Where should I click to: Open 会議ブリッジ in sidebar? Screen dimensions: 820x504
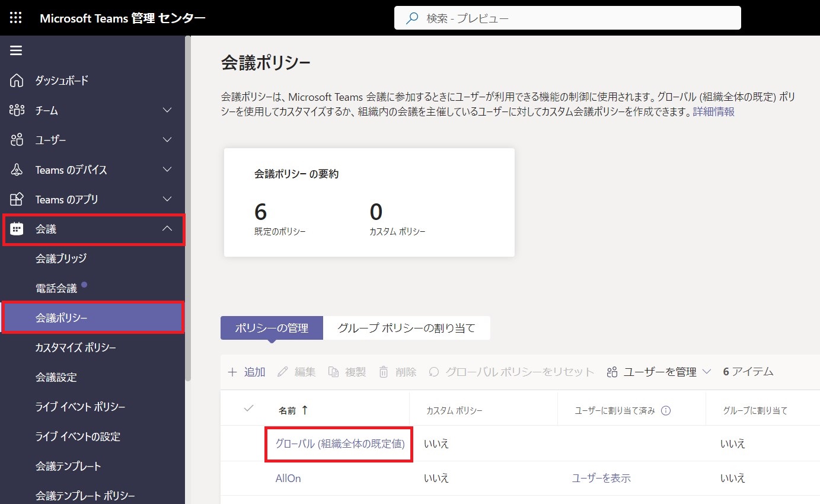61,259
